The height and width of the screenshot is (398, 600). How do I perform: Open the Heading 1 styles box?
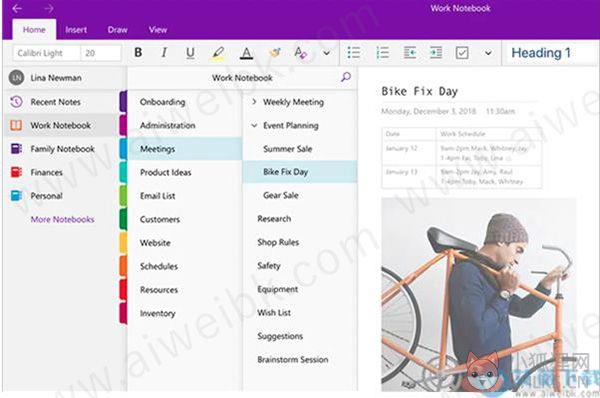click(x=551, y=53)
